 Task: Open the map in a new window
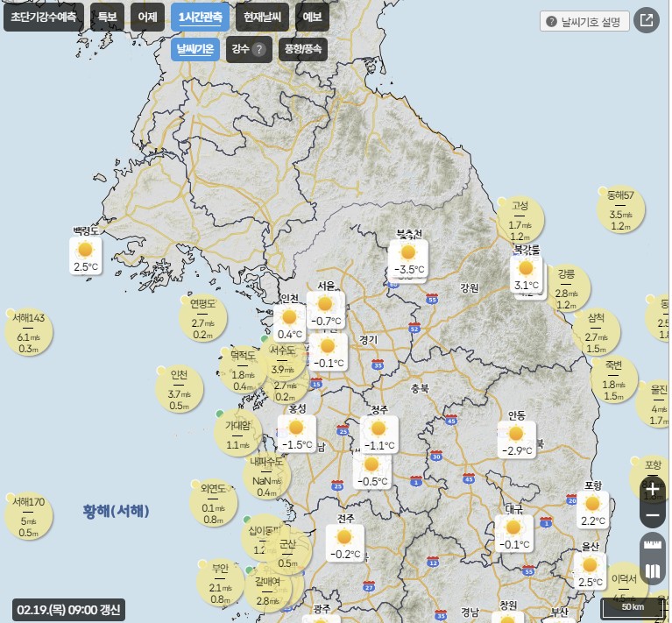(647, 20)
